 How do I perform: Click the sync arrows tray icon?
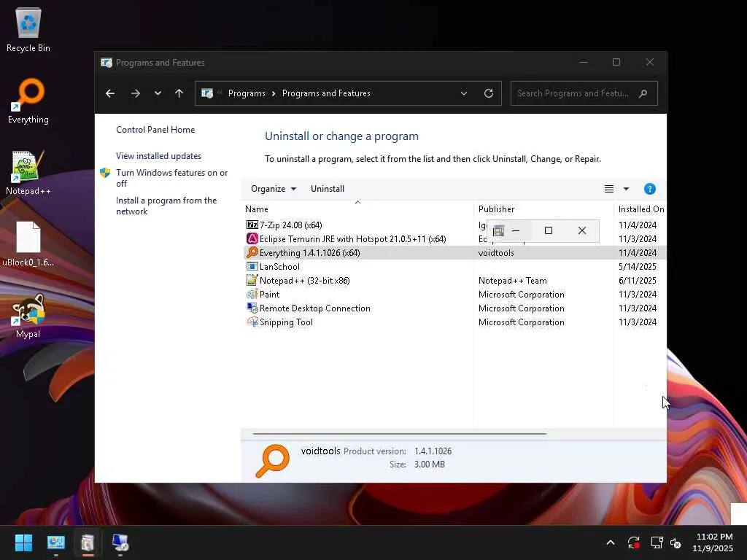tap(634, 542)
